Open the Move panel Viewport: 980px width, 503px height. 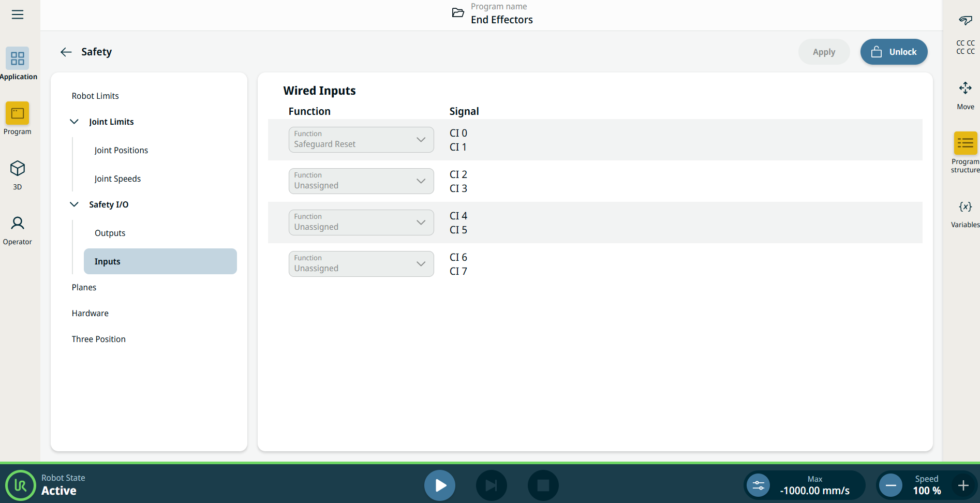click(x=965, y=88)
